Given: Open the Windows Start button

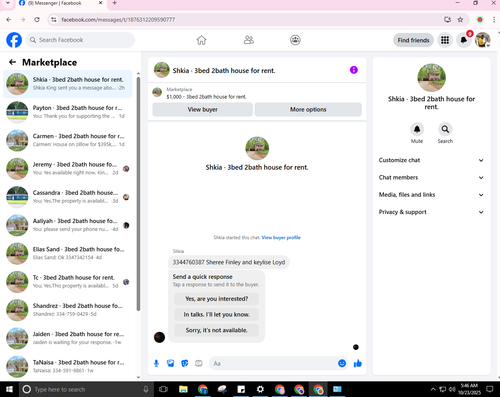Looking at the screenshot, I should coord(9,389).
